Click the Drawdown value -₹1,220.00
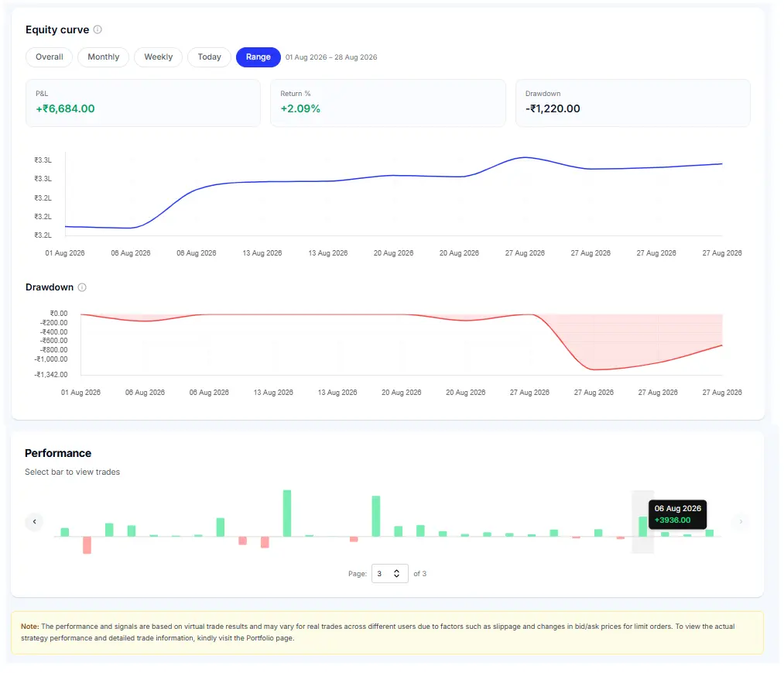Screen dimensions: 784x673 click(x=553, y=108)
